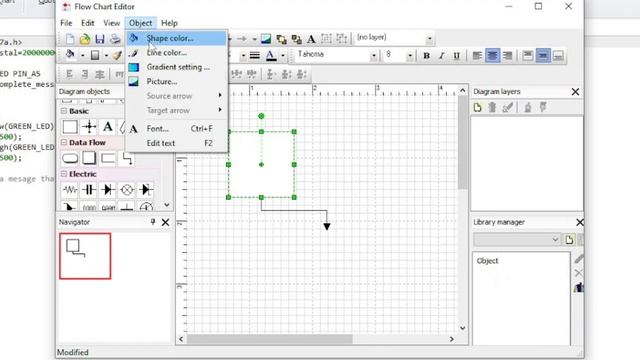Collapse the Basic shapes group
Viewport: 640px width, 360px height.
tap(64, 111)
